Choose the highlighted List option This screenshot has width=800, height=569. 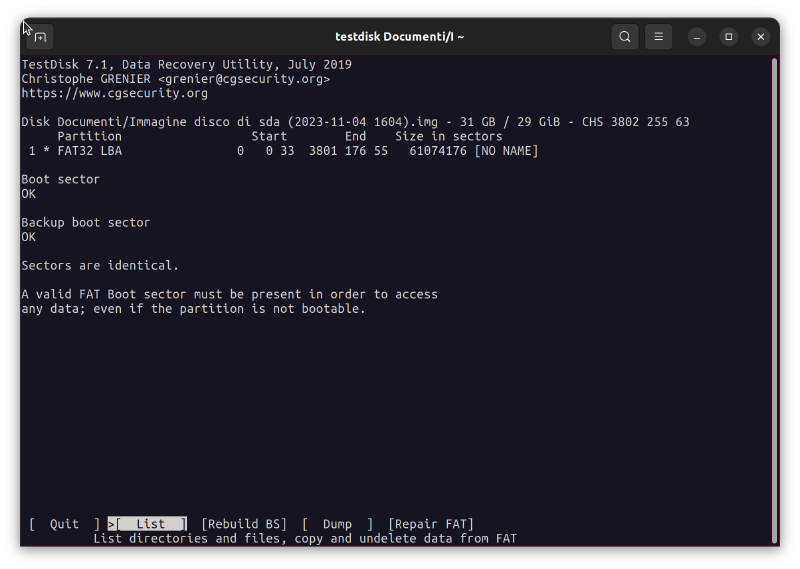(150, 524)
